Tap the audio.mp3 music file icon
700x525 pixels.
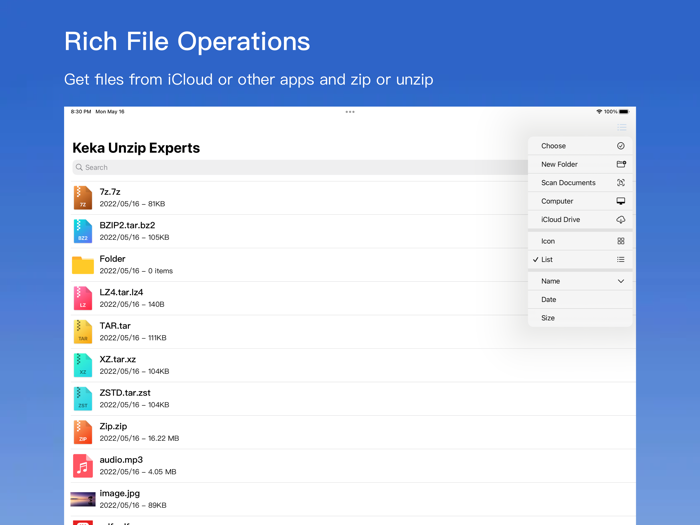coord(83,466)
